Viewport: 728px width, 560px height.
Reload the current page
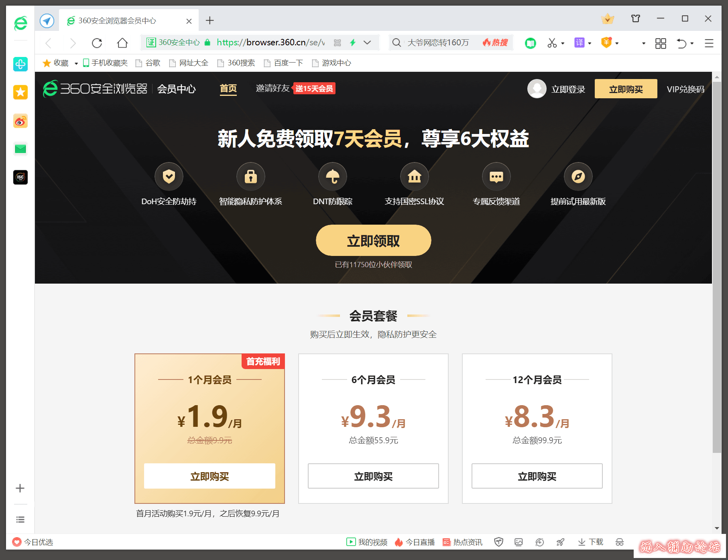97,43
